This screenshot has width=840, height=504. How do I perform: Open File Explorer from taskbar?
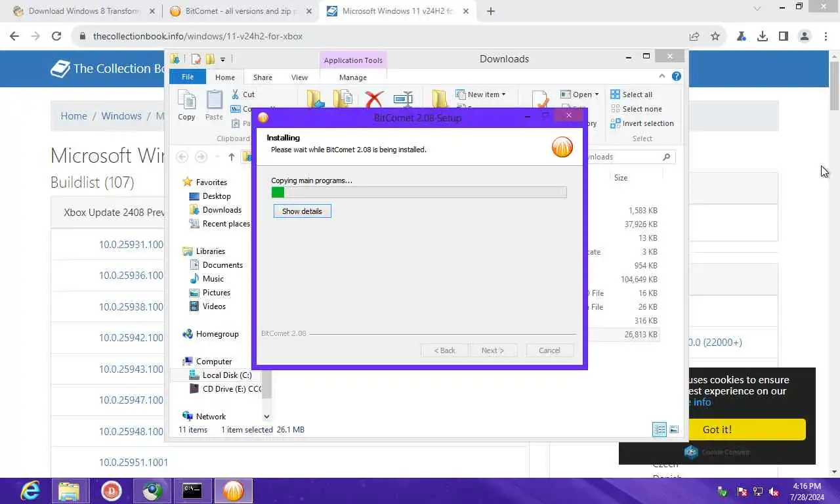pos(69,491)
